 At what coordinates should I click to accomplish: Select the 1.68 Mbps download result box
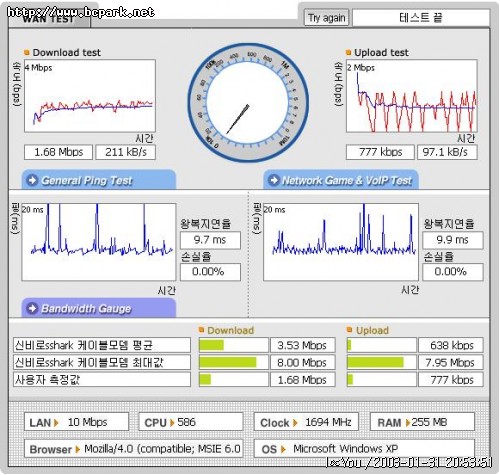coord(58,152)
